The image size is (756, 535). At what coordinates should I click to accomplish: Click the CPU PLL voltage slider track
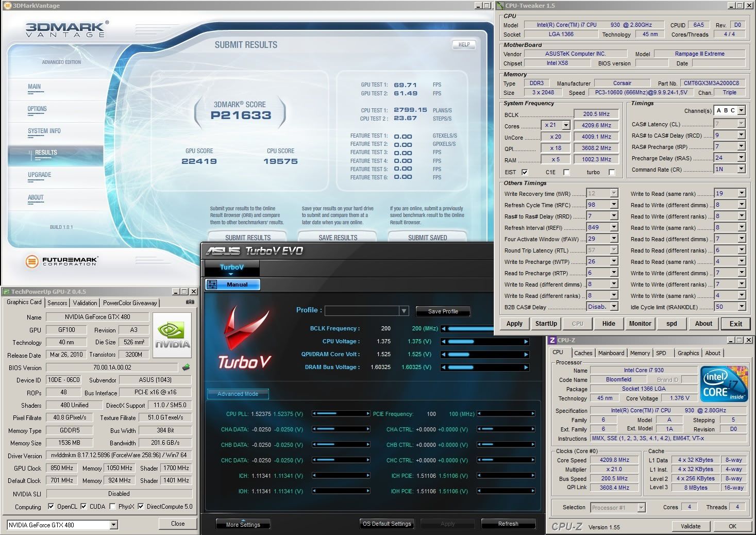341,414
